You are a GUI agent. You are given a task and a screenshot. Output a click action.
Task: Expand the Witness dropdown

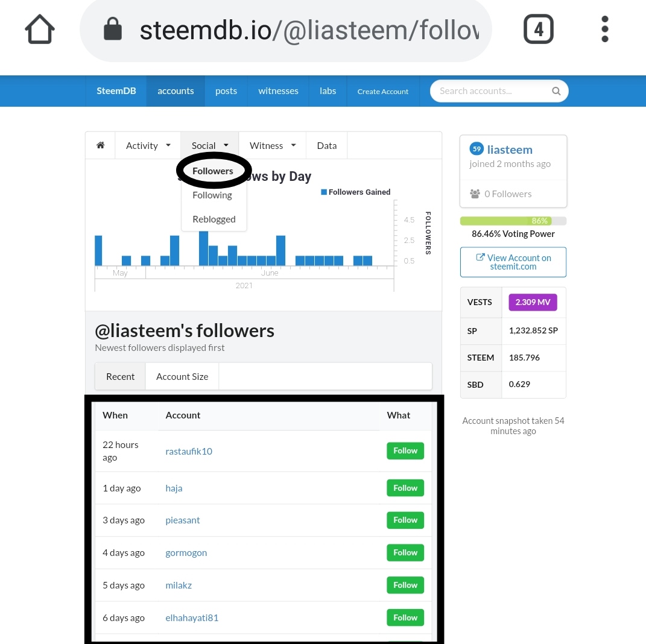[x=272, y=145]
